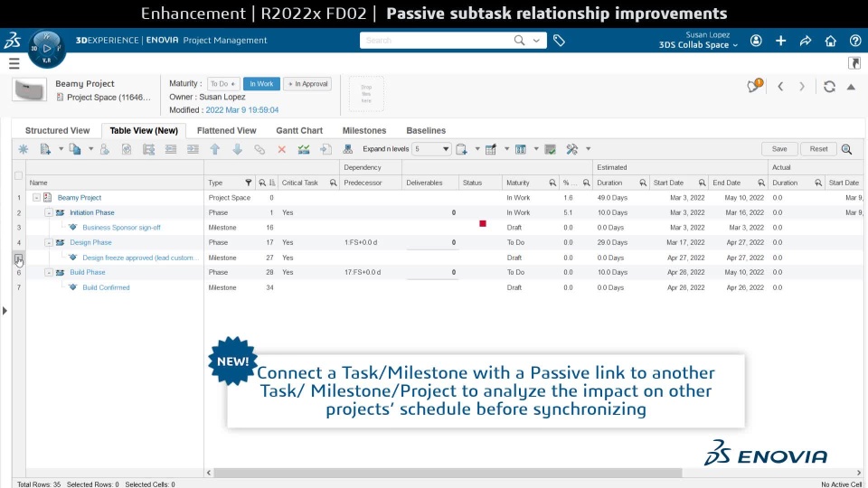Click the find magnifier next to Reset

click(x=846, y=149)
